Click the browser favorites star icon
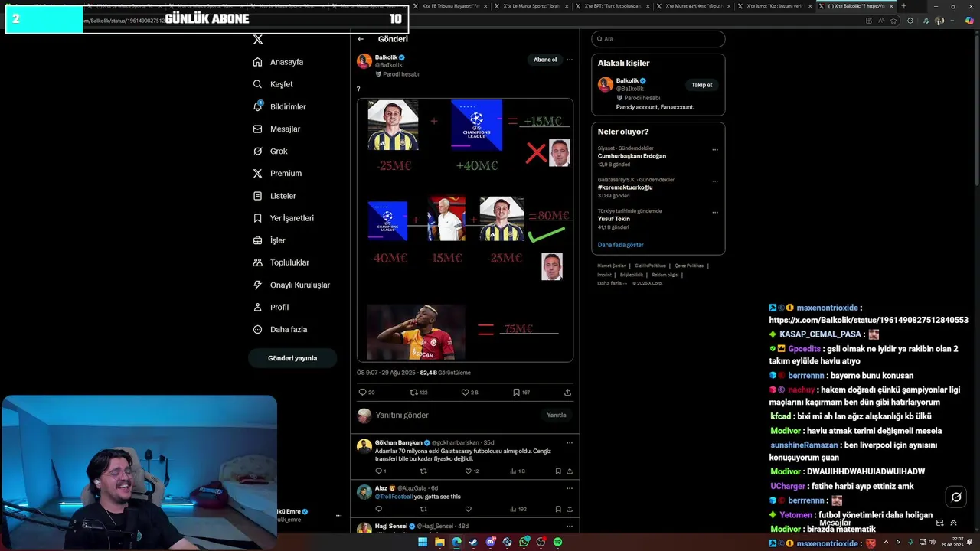This screenshot has height=551, width=980. [893, 21]
